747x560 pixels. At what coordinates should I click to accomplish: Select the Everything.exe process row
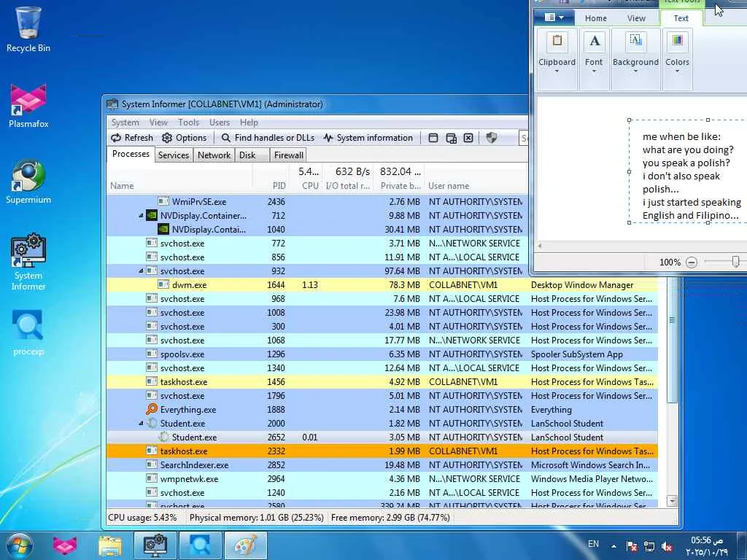coord(382,410)
